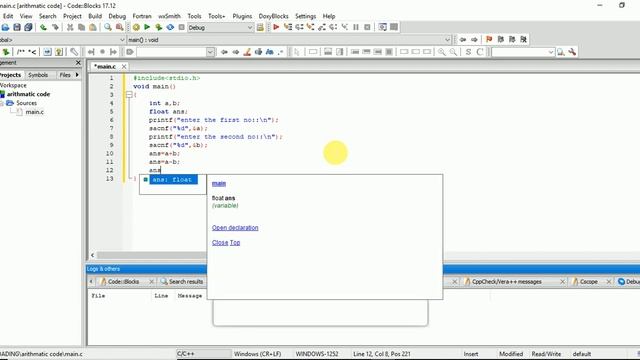Click the Debugging windows icon
This screenshot has width=640, height=360.
pos(382,27)
